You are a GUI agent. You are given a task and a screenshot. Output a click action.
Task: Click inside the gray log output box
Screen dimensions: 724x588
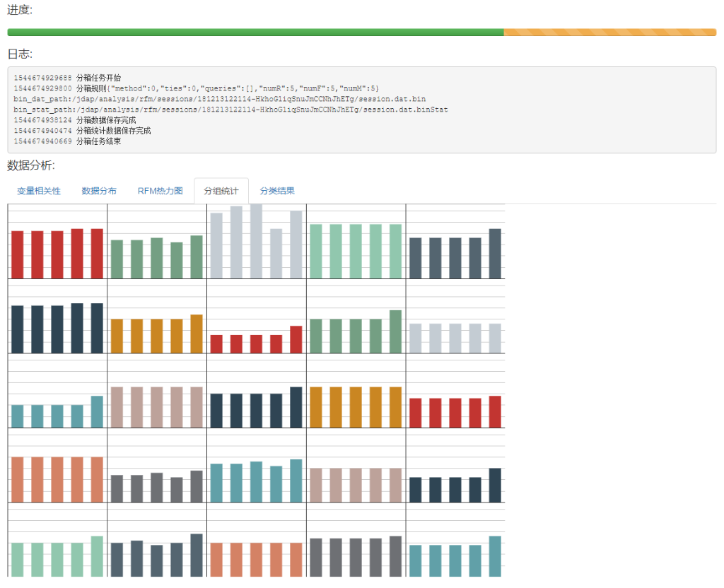(361, 110)
